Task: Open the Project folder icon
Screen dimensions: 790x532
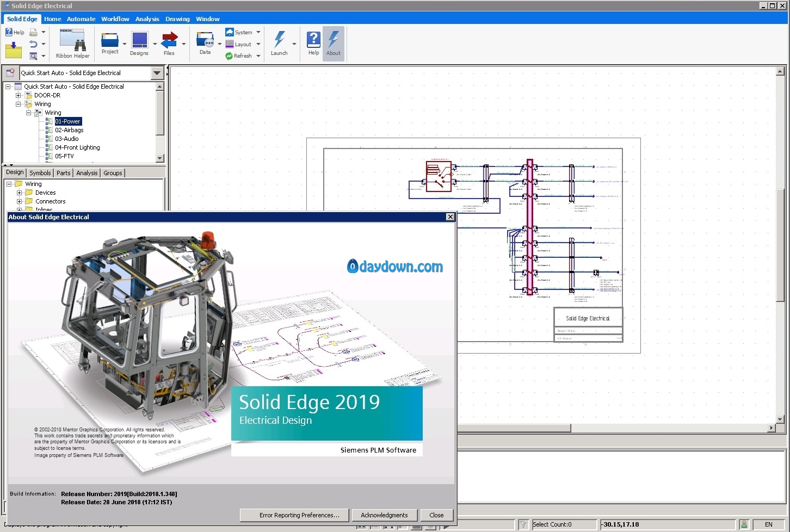Action: tap(110, 40)
